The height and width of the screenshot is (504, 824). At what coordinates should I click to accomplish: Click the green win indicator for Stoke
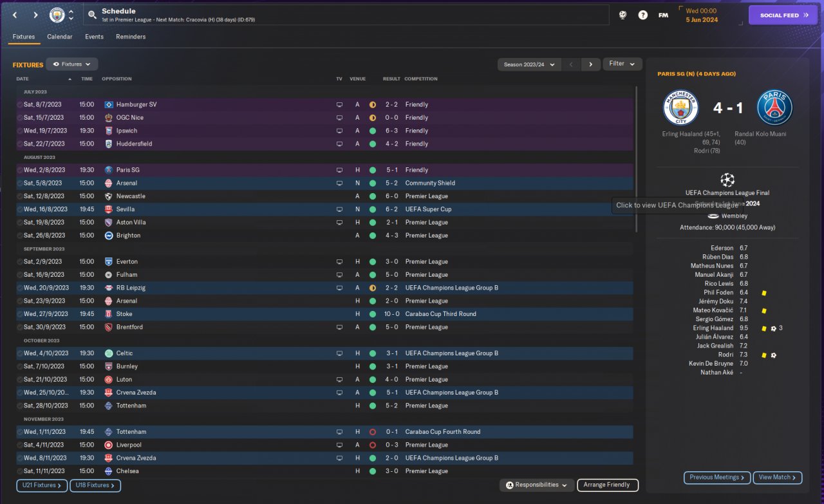point(372,314)
